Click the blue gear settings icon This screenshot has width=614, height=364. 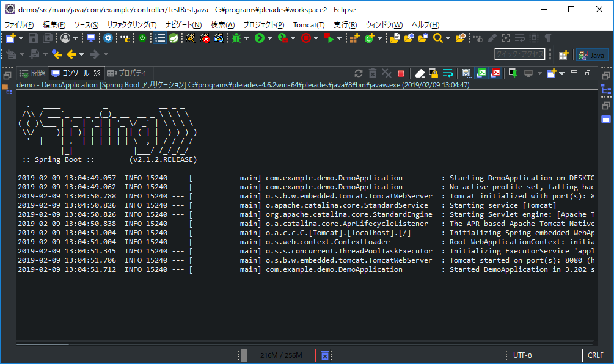click(108, 38)
